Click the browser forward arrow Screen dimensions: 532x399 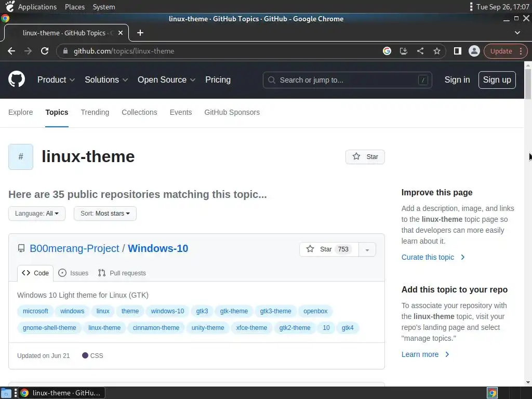(28, 51)
